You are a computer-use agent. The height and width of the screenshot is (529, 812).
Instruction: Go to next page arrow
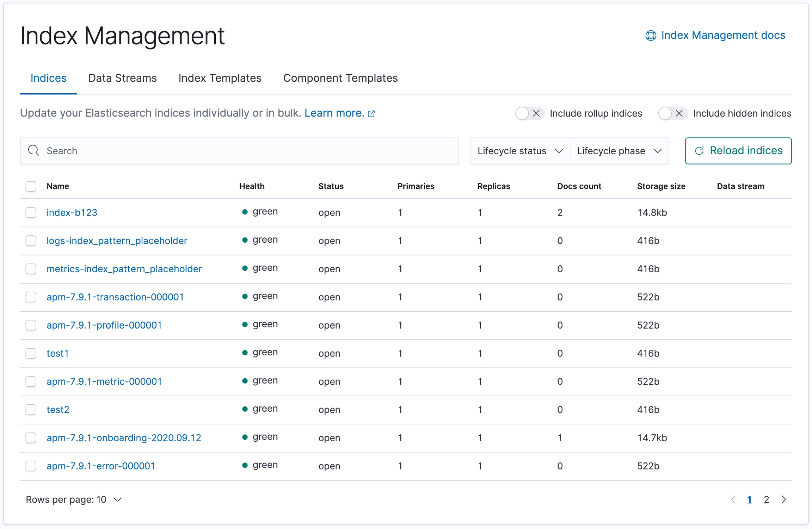tap(784, 499)
